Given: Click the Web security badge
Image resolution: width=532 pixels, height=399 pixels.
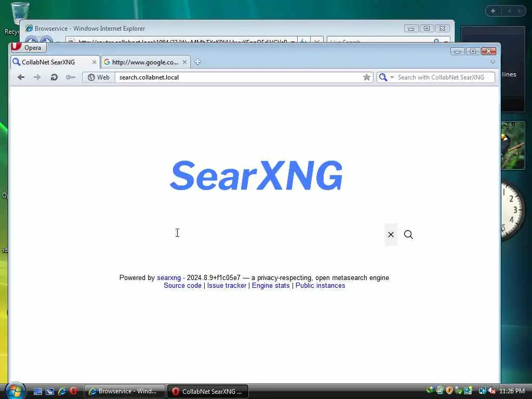Looking at the screenshot, I should (x=98, y=77).
